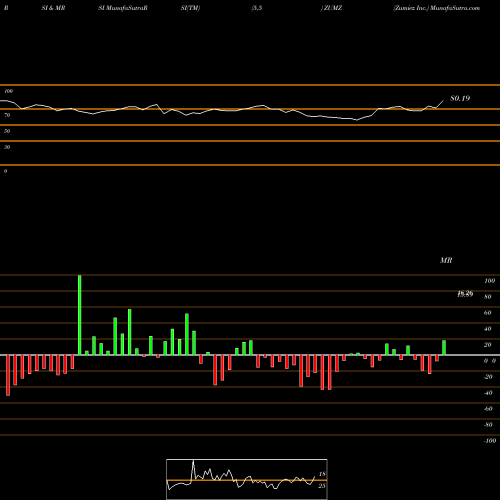
Task: Open the mini overview chart thumbnail
Action: 247,479
